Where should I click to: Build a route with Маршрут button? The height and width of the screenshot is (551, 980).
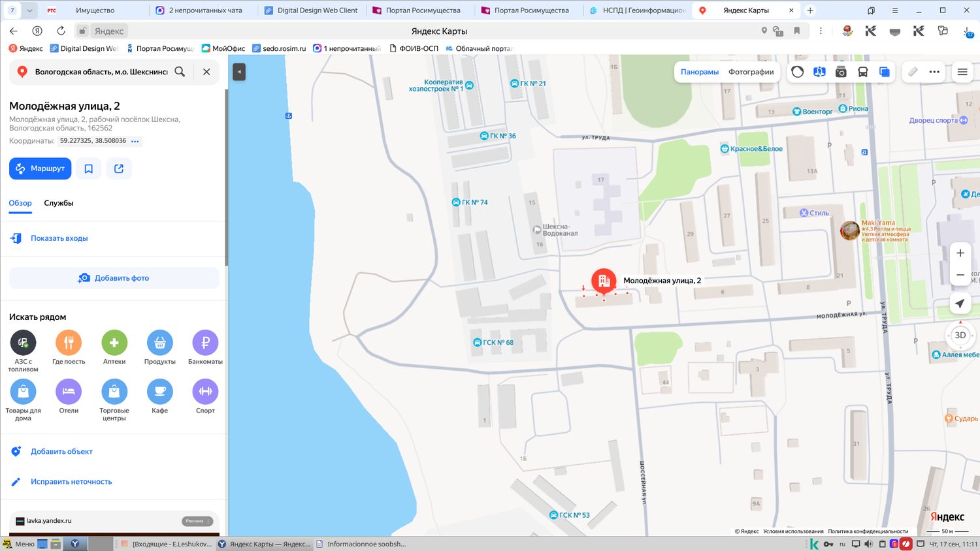pos(41,168)
